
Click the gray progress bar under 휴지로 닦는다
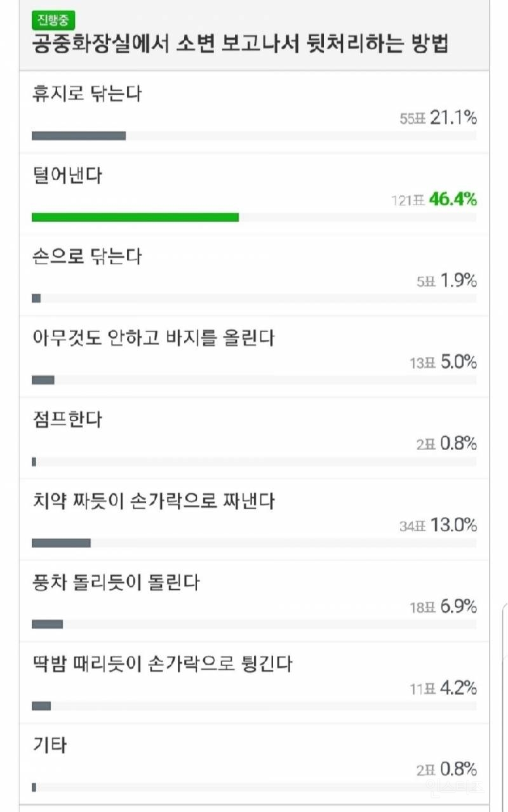(79, 135)
